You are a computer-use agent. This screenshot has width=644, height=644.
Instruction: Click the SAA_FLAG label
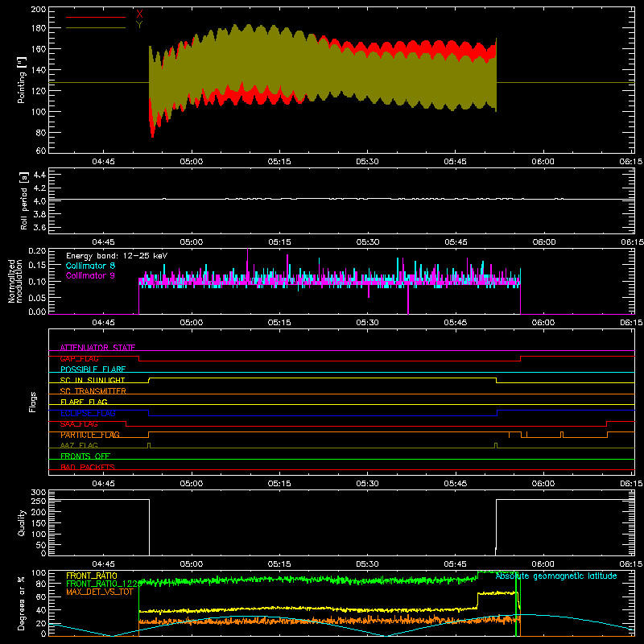(79, 423)
